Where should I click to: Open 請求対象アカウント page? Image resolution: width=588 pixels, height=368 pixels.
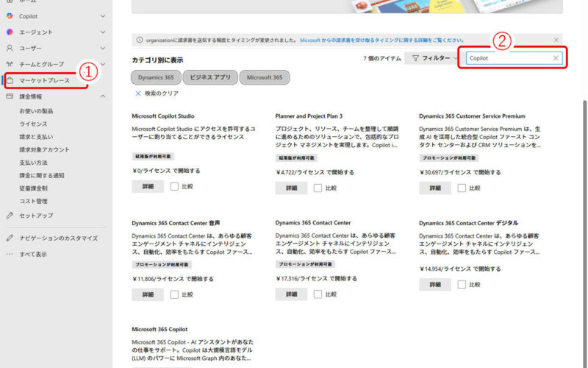point(45,149)
